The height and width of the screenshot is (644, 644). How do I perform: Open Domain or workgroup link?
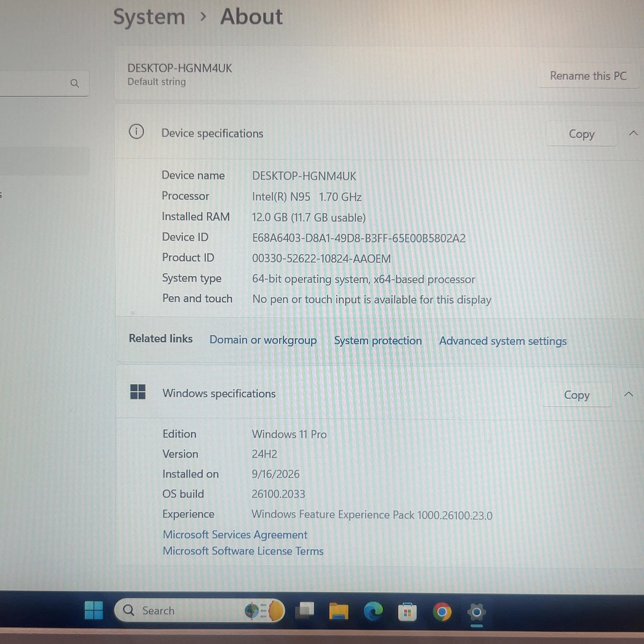263,340
